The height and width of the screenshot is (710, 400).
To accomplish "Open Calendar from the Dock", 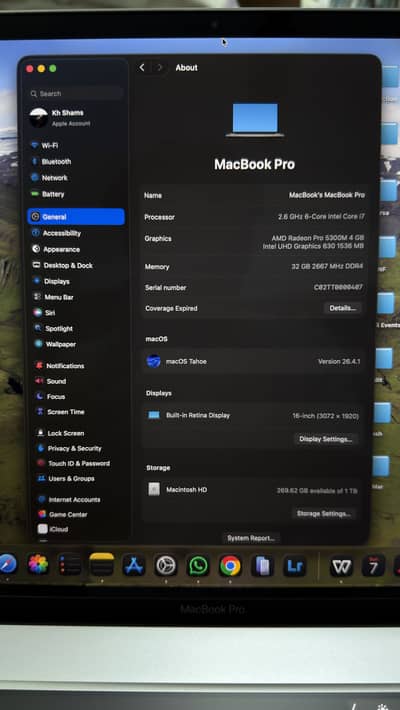I will click(373, 566).
